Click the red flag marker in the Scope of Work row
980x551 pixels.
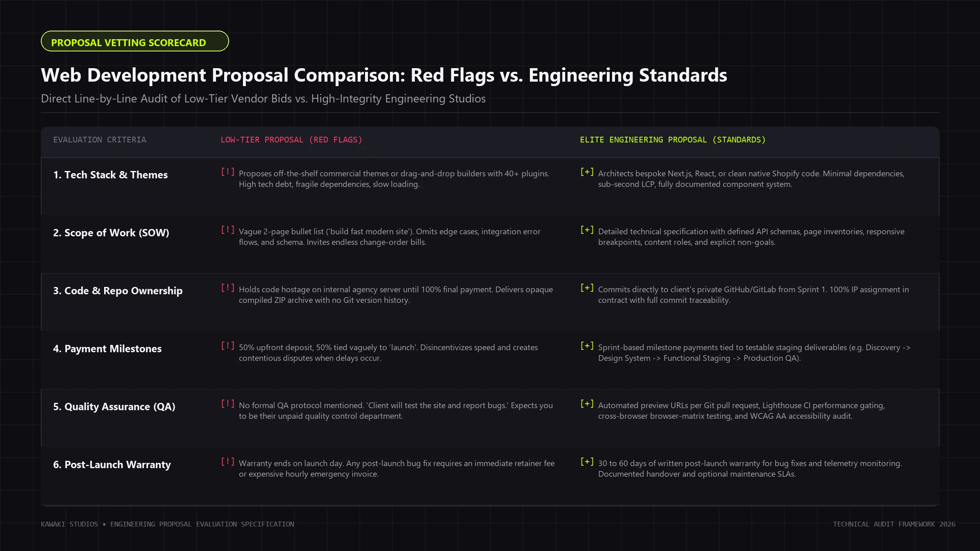coord(227,230)
